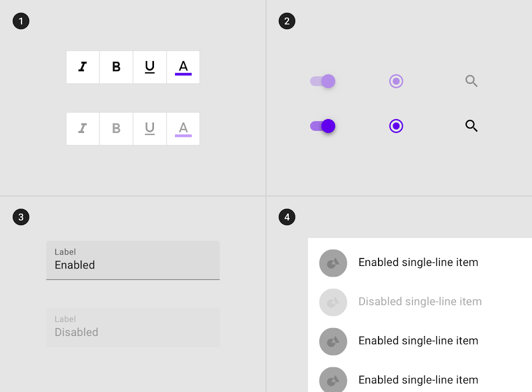Click the enabled Underline button
The height and width of the screenshot is (392, 532).
tap(149, 67)
